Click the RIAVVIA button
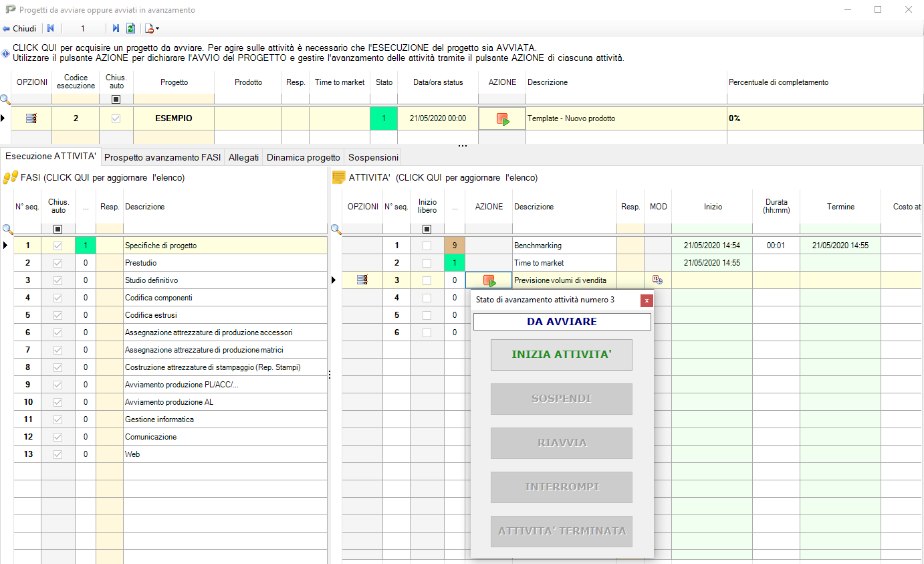This screenshot has width=924, height=564. 562,443
